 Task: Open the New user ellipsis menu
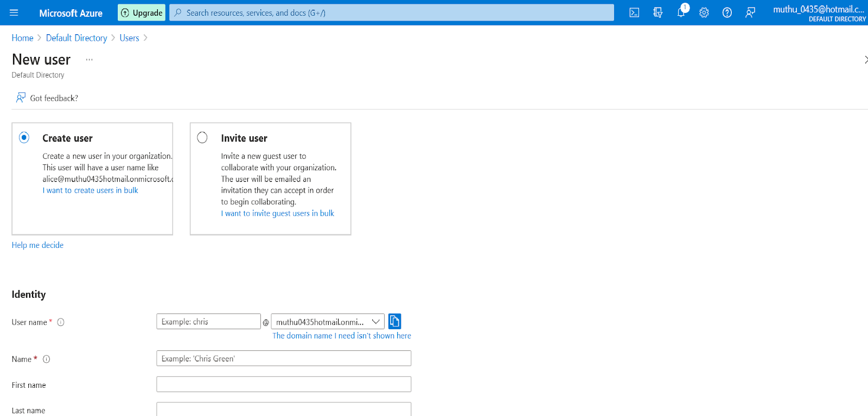pos(90,60)
